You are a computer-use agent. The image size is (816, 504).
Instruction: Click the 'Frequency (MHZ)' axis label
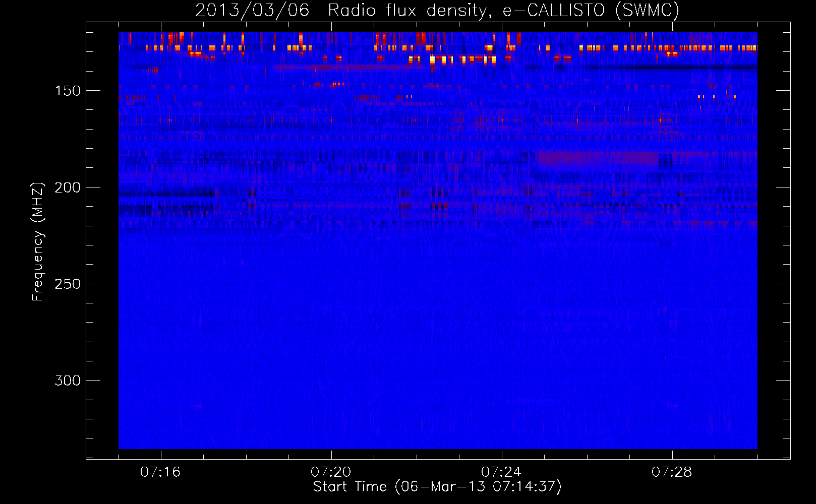38,242
